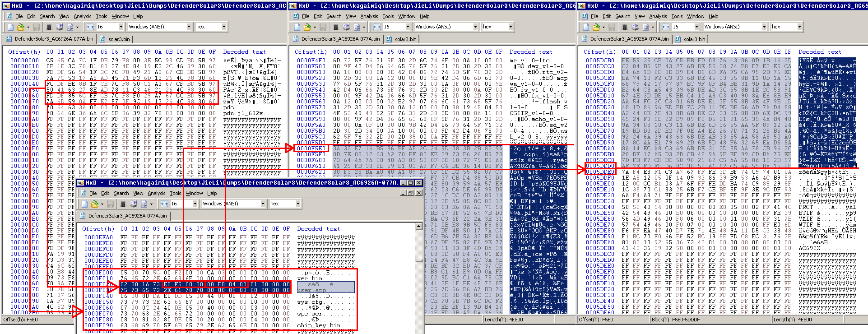Open Edit menu in front bottom HxD window
Image resolution: width=868 pixels, height=334 pixels.
click(x=105, y=193)
